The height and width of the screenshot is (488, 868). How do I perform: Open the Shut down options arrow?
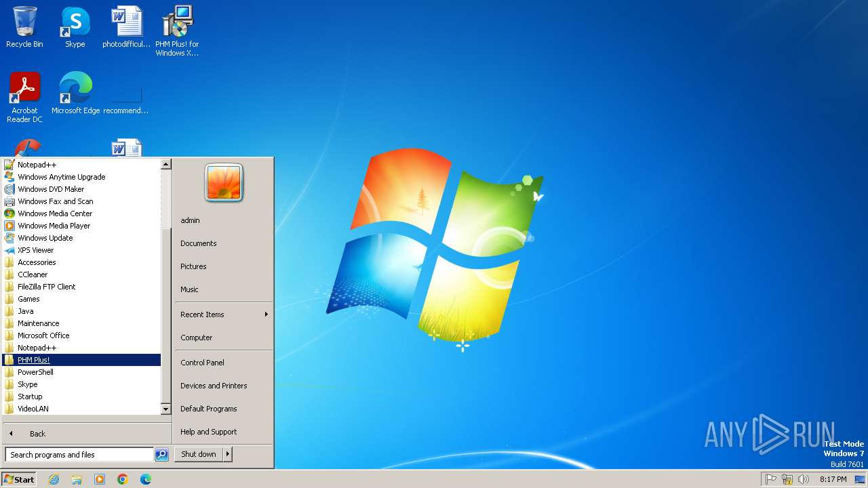228,454
